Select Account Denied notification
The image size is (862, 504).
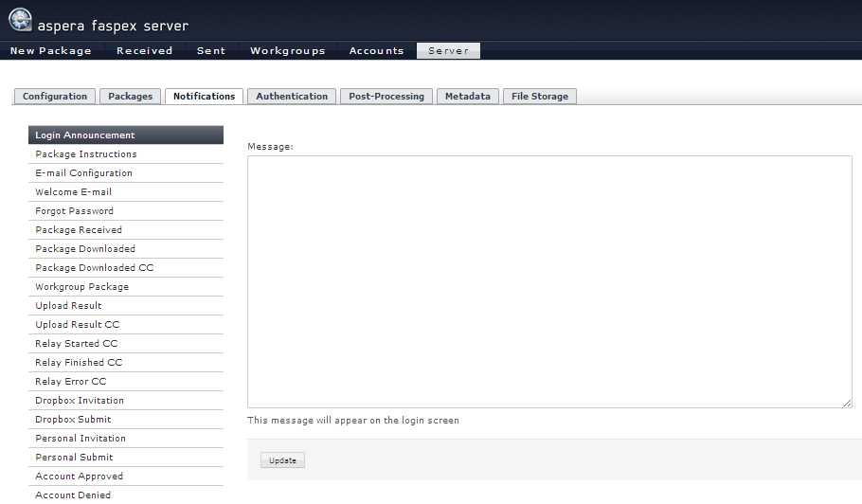pyautogui.click(x=126, y=495)
